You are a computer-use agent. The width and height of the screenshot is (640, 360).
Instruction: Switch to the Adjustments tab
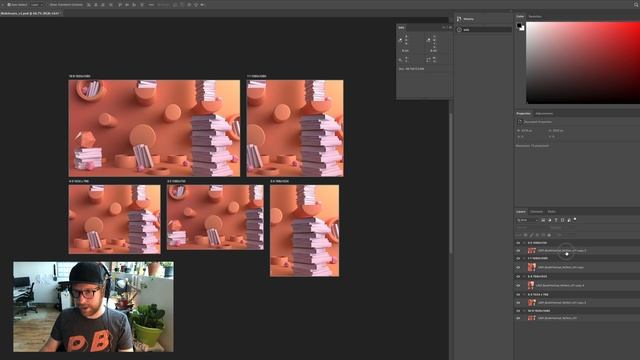[544, 113]
